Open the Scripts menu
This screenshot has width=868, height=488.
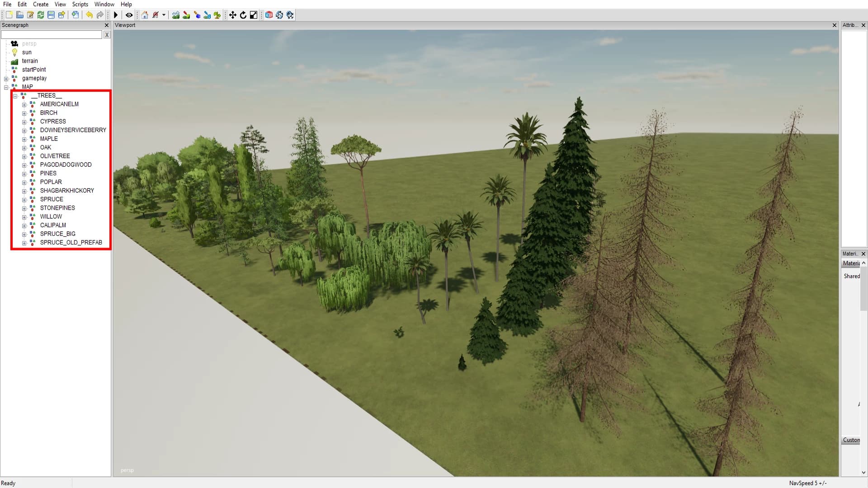[80, 4]
